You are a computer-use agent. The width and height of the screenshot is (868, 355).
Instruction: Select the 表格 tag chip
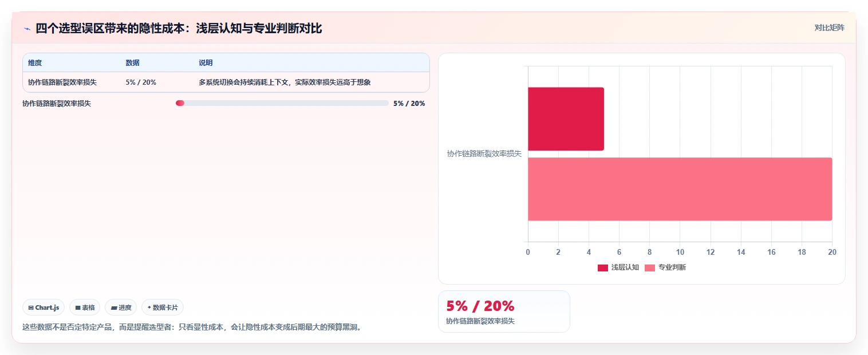(85, 307)
